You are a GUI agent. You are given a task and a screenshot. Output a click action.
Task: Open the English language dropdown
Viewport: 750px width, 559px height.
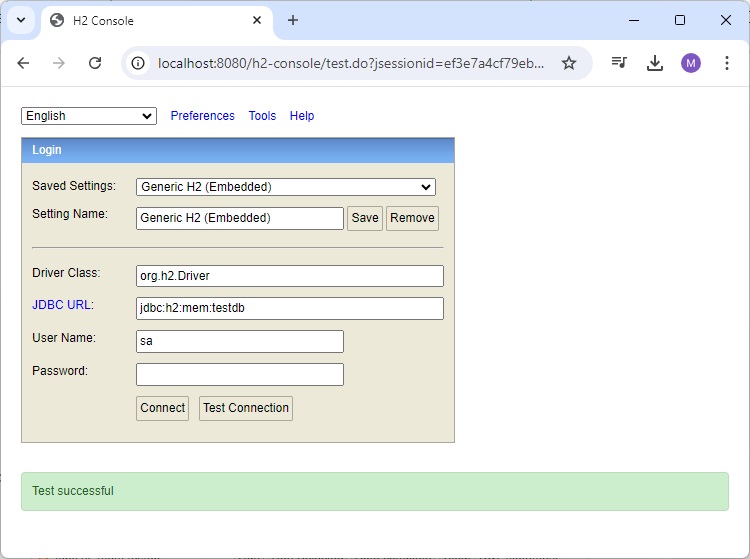point(89,116)
